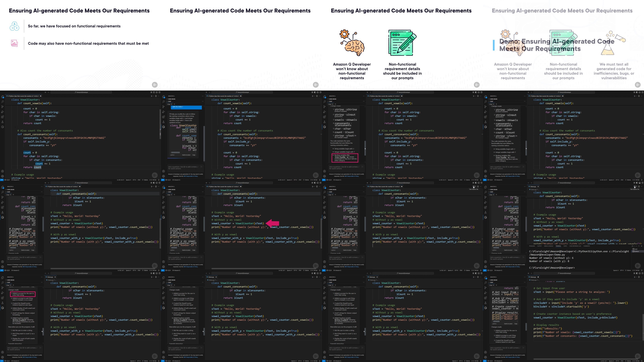Toggle secondary side bar in blue-chat-message frame
The height and width of the screenshot is (362, 644).
click(x=321, y=92)
